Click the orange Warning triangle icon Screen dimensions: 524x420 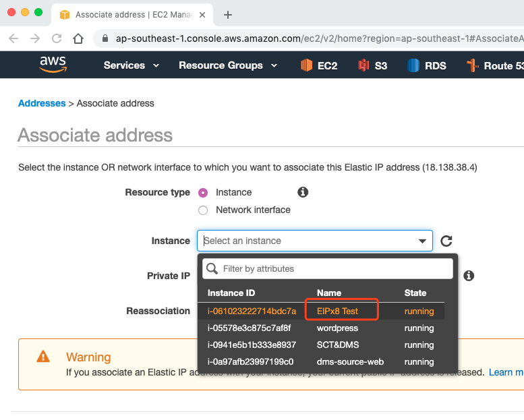click(43, 357)
